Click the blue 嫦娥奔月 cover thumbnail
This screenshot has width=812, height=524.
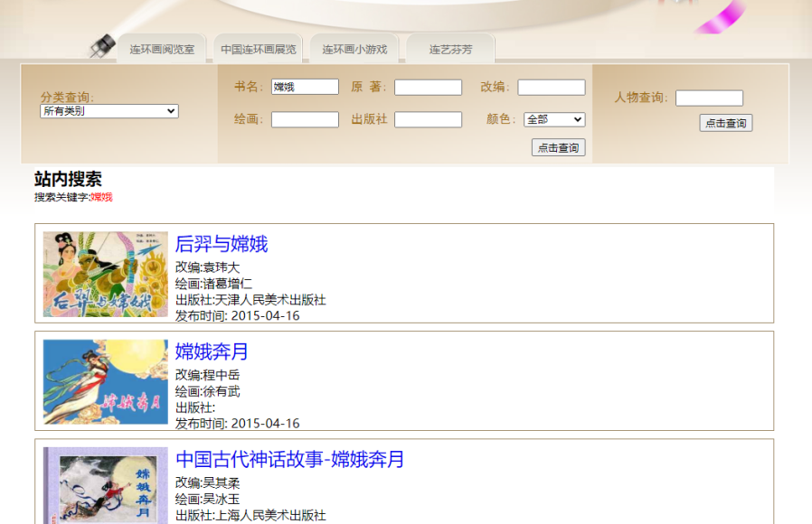point(106,381)
